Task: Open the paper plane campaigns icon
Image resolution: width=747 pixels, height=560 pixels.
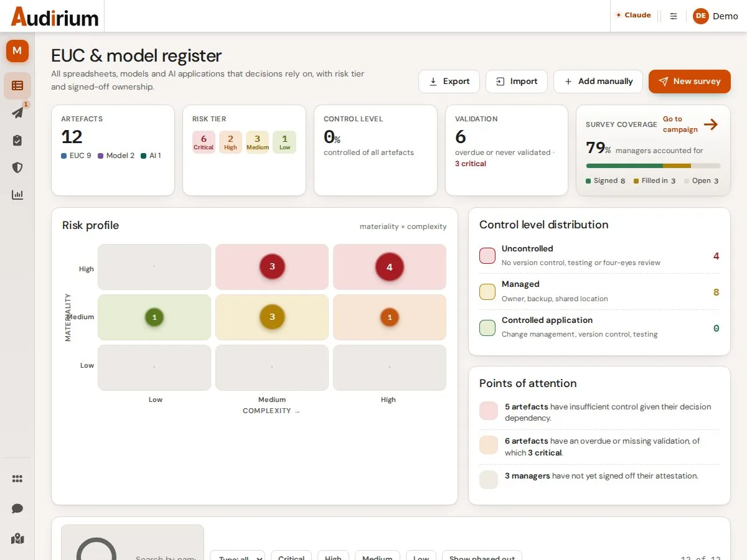Action: pyautogui.click(x=17, y=113)
